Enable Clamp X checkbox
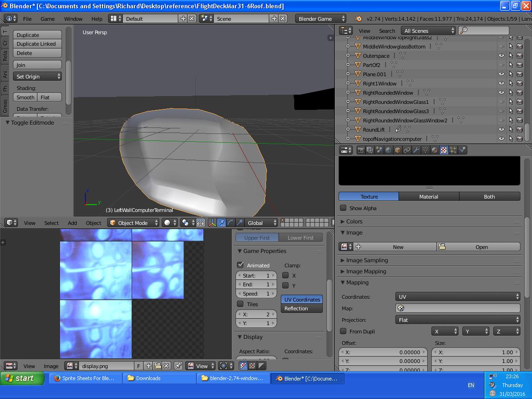This screenshot has height=399, width=532. [286, 276]
